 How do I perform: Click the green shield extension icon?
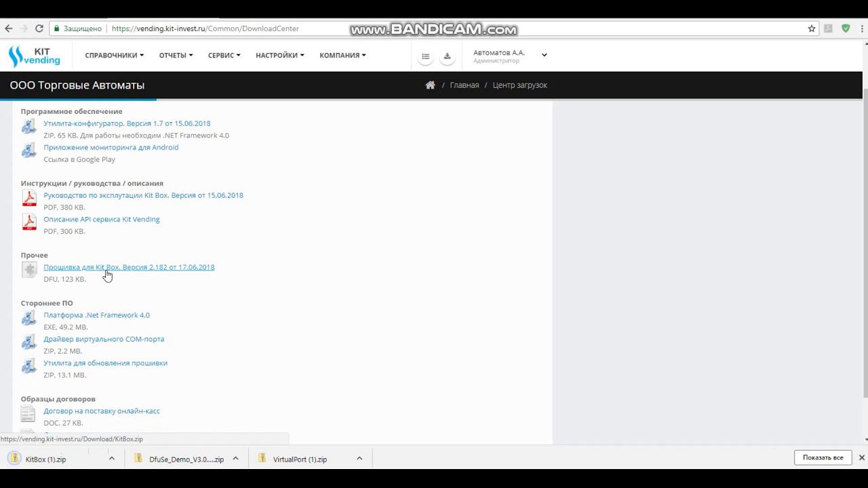pos(846,28)
